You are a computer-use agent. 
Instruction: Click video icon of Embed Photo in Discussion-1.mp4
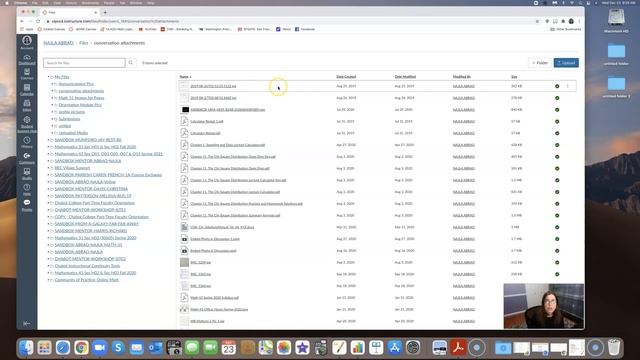[x=184, y=239]
